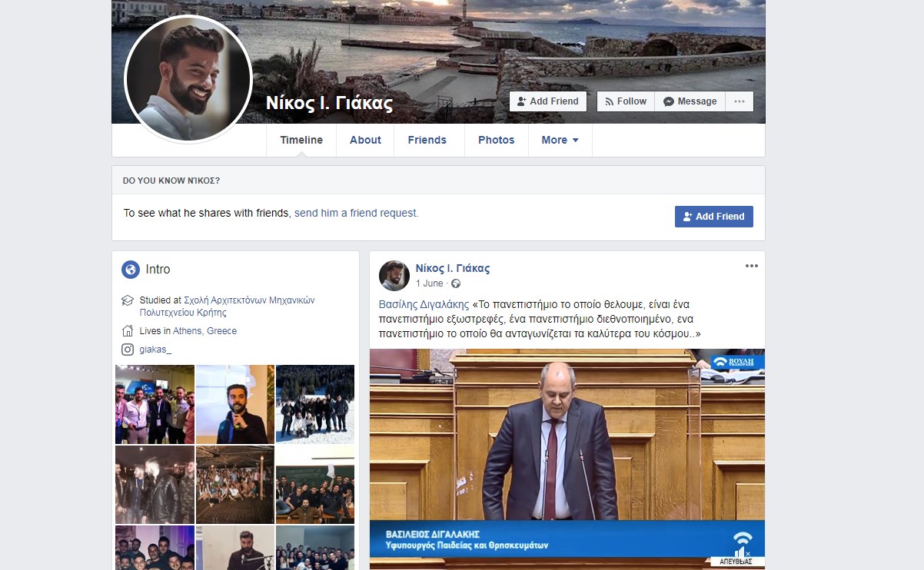
Task: Open the group photo thumbnail with badges
Action: point(155,405)
